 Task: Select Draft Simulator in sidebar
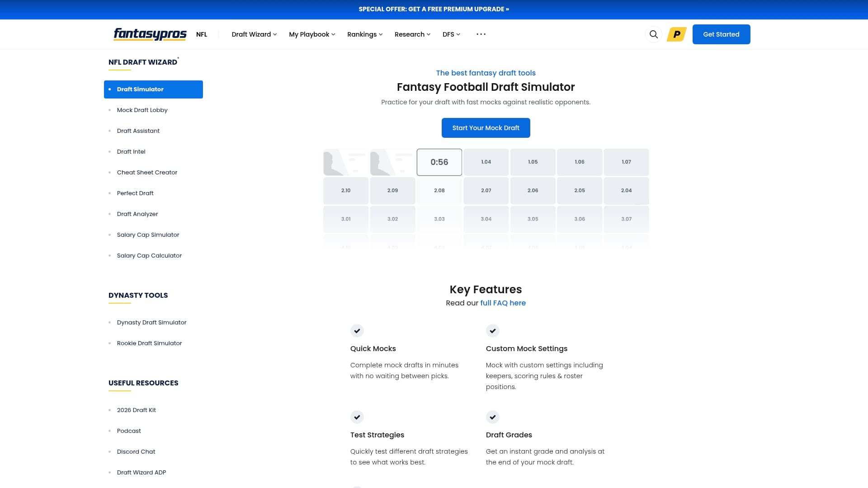point(153,89)
